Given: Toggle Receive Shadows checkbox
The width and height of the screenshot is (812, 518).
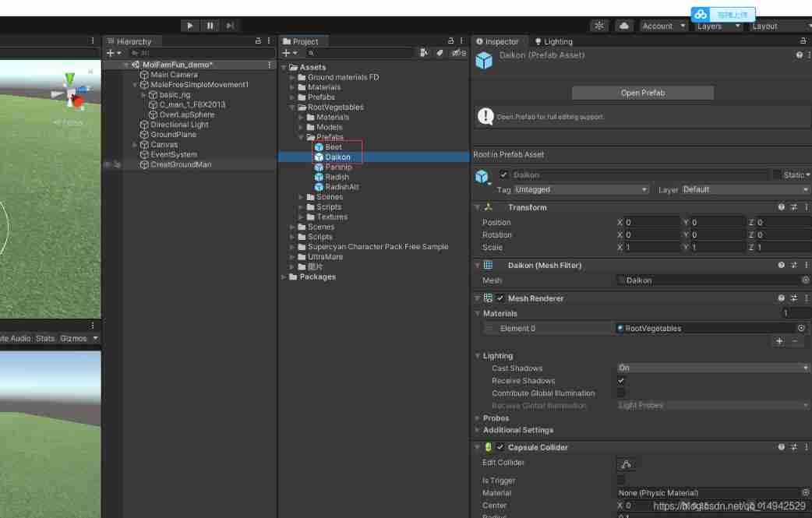Looking at the screenshot, I should (x=621, y=381).
